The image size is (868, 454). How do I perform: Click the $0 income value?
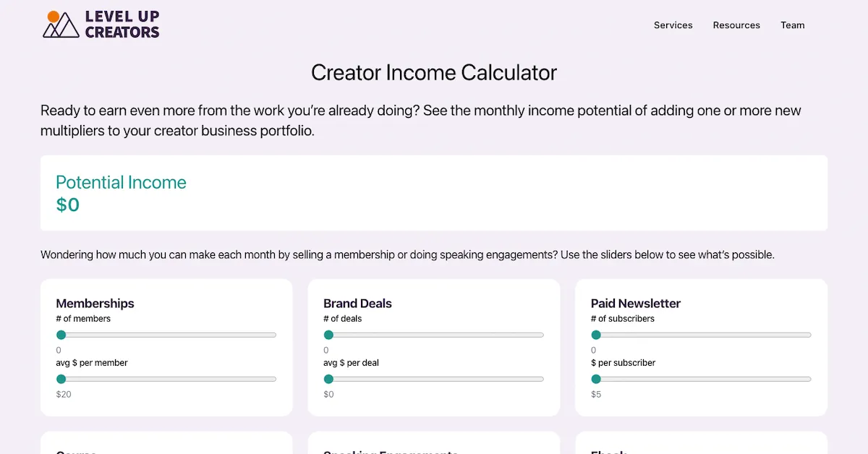point(69,205)
